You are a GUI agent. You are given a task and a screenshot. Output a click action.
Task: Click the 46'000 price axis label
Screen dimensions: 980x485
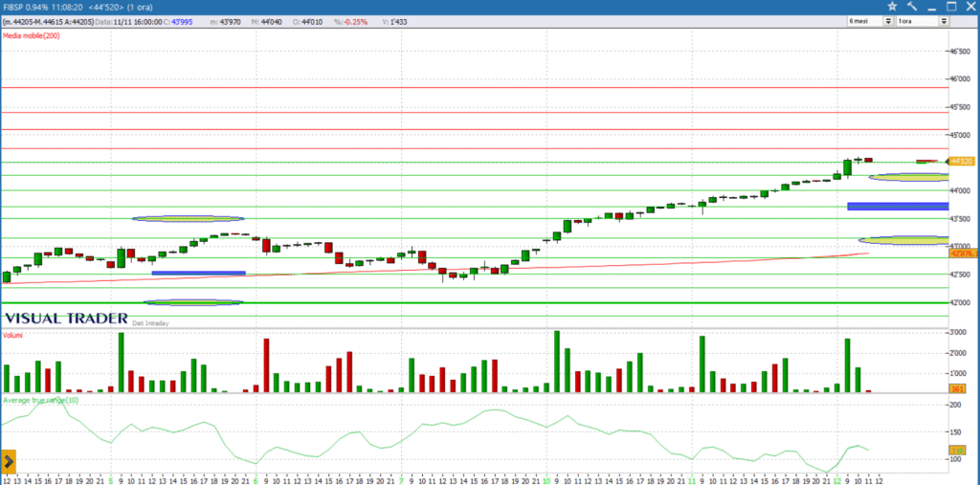pyautogui.click(x=961, y=78)
